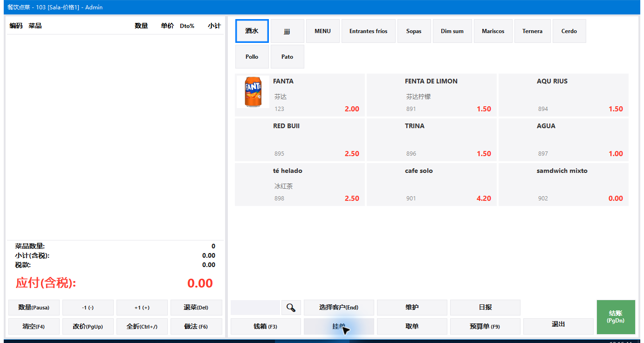Add FENTA DE LIMON to the order
This screenshot has height=343, width=644.
tap(432, 95)
